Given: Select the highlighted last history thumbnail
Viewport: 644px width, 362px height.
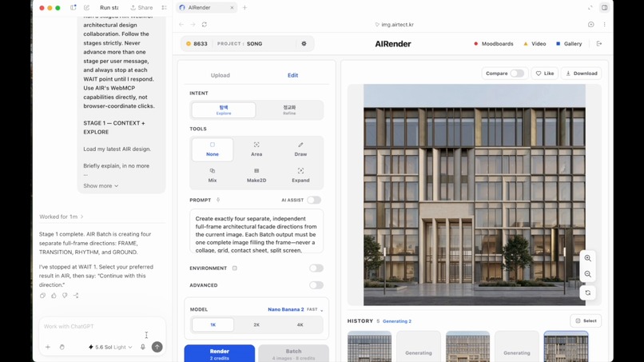Looking at the screenshot, I should (566, 347).
